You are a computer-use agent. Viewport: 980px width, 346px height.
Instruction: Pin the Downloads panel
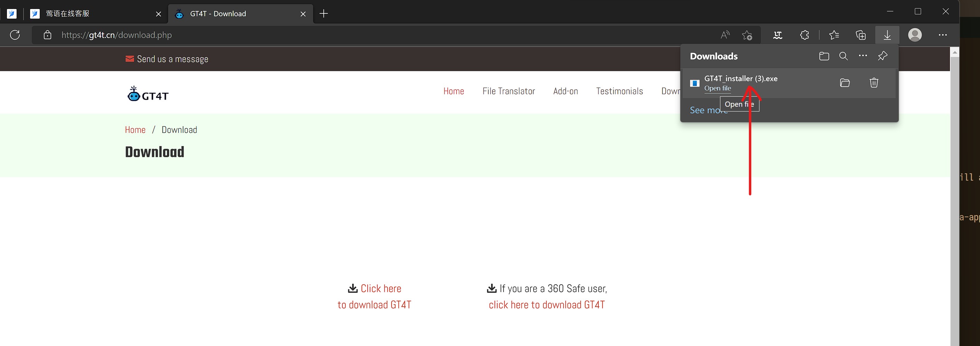click(x=883, y=56)
